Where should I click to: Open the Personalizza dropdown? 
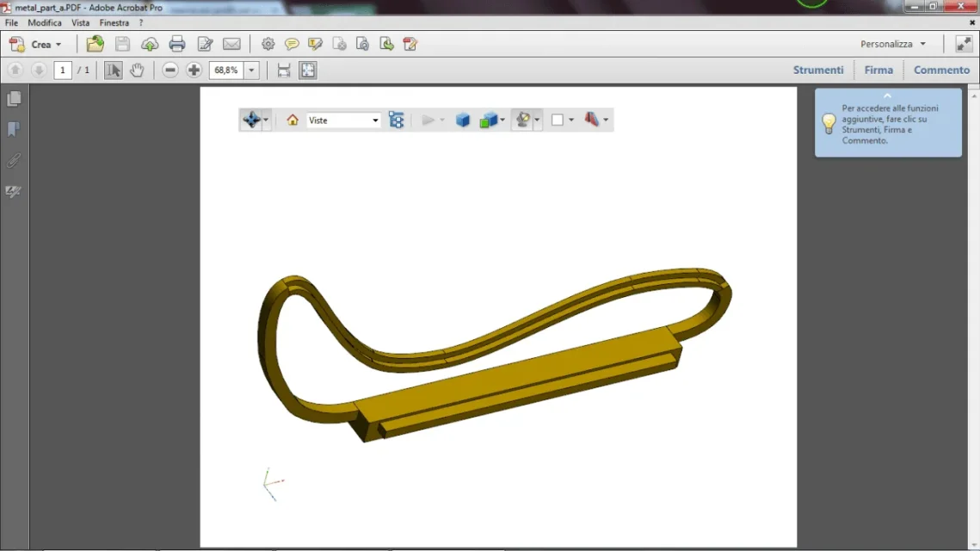click(892, 44)
